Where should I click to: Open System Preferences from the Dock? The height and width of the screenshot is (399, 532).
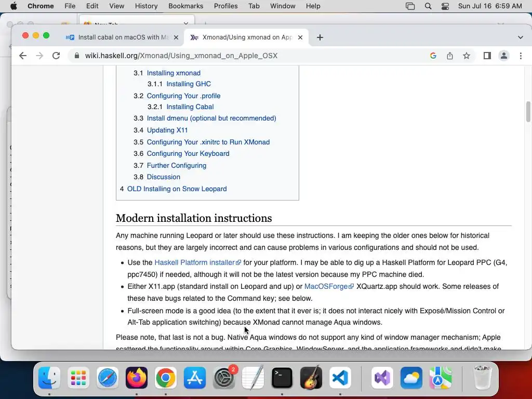point(224,378)
